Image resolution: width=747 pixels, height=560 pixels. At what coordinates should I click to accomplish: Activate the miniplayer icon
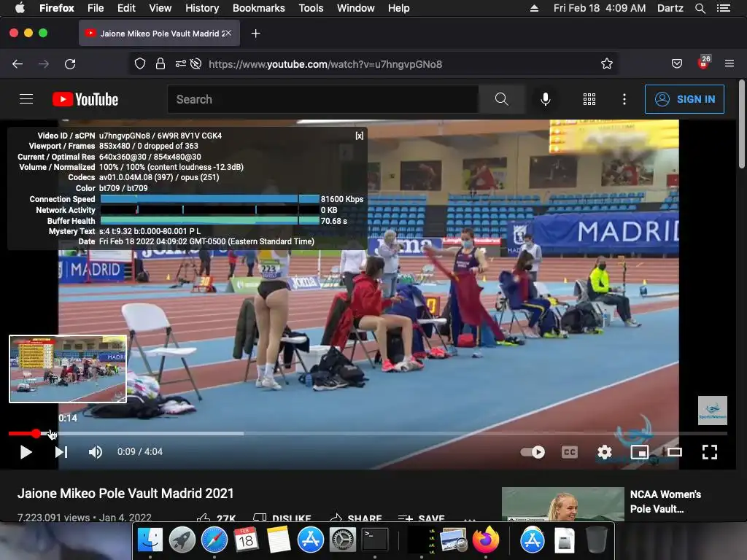[639, 452]
